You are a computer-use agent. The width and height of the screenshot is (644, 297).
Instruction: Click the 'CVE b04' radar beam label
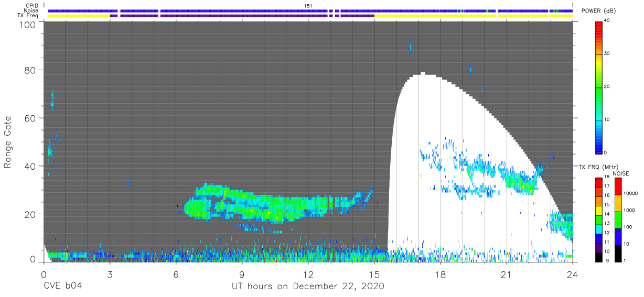(62, 287)
